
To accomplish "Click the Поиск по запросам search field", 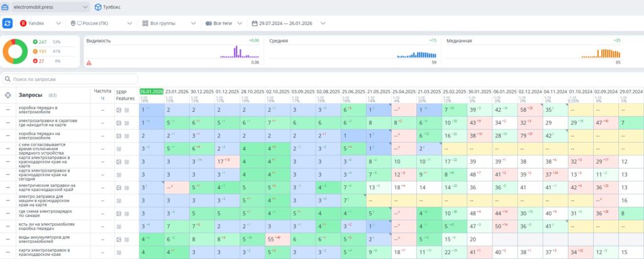I will 70,79.
